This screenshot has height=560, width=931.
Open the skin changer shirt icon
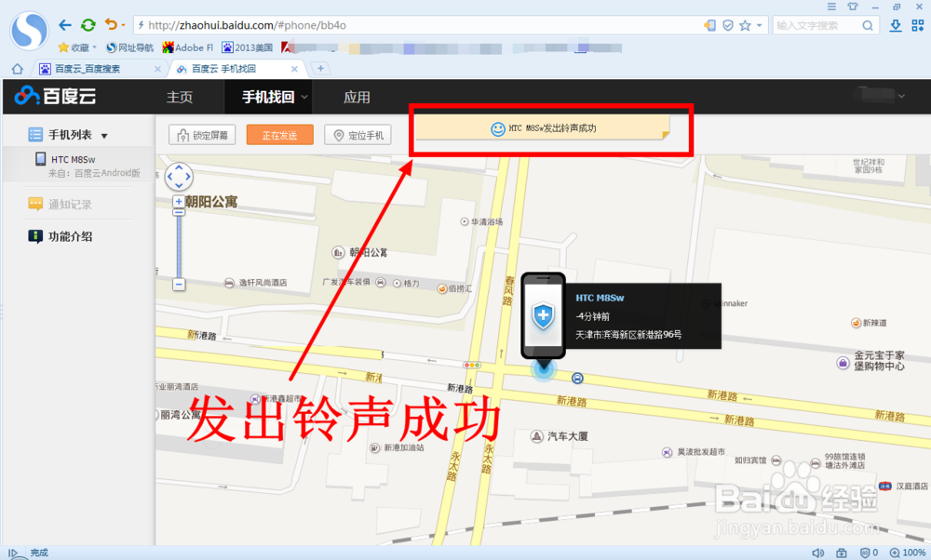click(853, 7)
